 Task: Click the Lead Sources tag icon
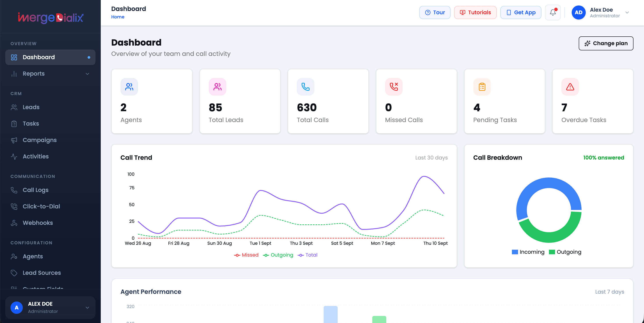(x=14, y=273)
